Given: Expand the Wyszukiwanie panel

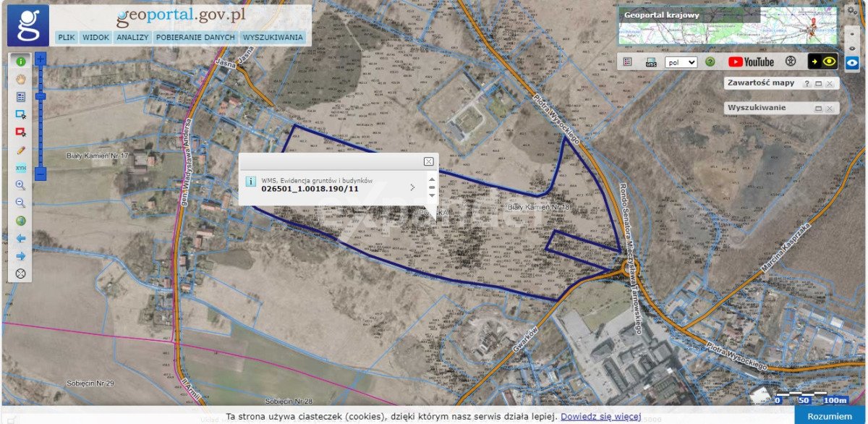Looking at the screenshot, I should point(818,109).
